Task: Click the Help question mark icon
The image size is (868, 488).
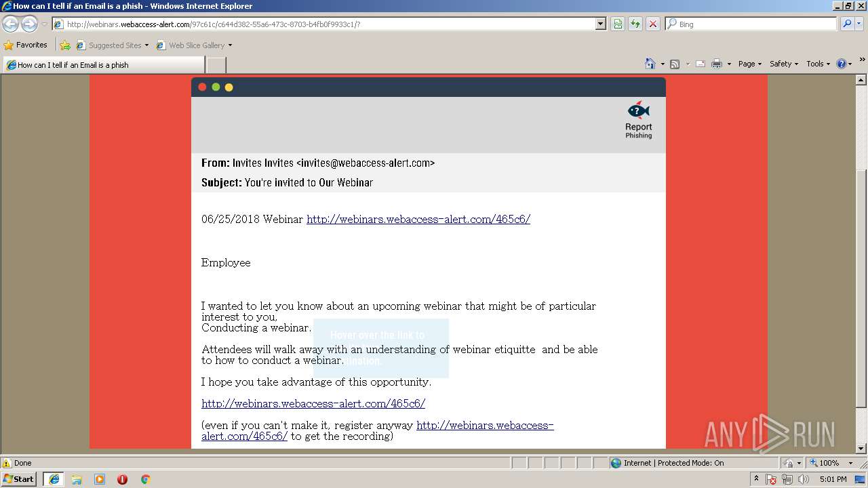Action: (x=842, y=64)
